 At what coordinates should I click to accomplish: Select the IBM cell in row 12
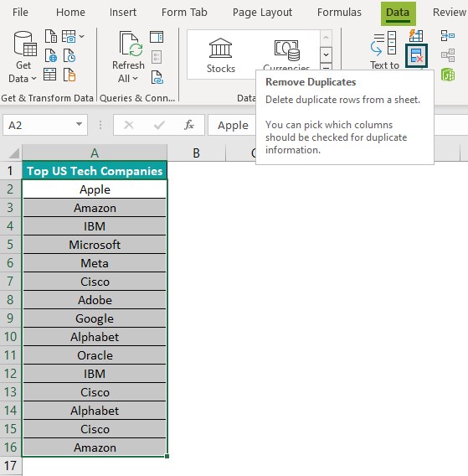(x=95, y=374)
